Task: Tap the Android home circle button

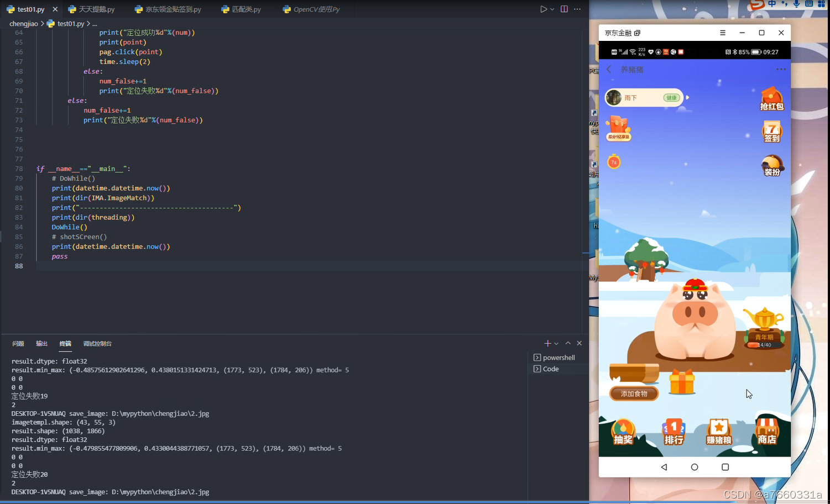Action: coord(695,467)
